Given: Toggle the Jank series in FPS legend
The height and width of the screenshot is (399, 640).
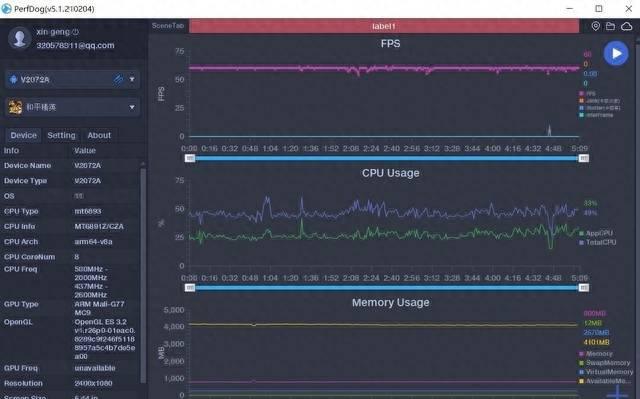Looking at the screenshot, I should coord(599,101).
